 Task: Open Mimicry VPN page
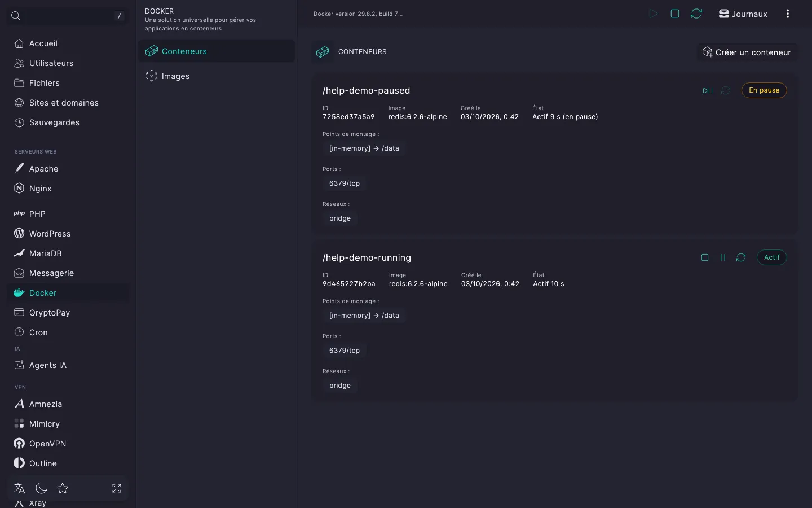(68, 424)
